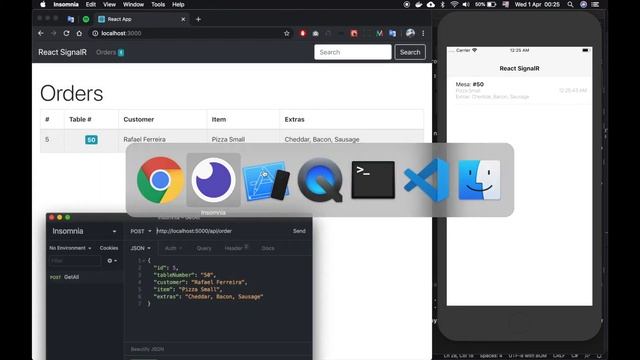Open Spotlight search in the menu bar
This screenshot has height=360, width=640.
[x=570, y=4]
